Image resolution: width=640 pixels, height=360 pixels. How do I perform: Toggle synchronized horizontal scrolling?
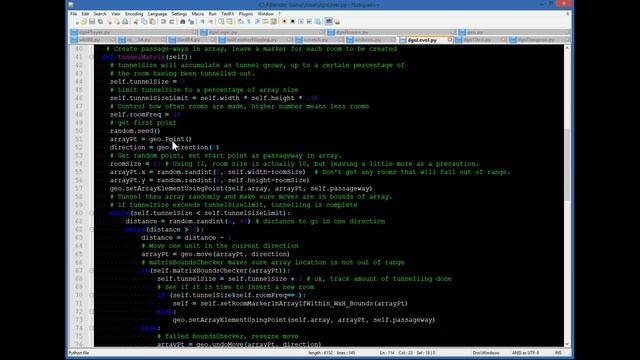click(x=229, y=21)
